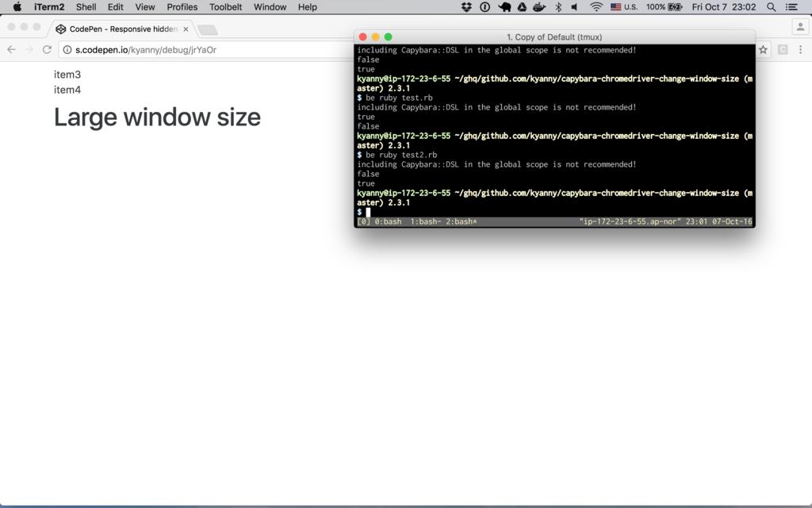Open the Edit menu
Viewport: 812px width, 508px height.
click(115, 6)
